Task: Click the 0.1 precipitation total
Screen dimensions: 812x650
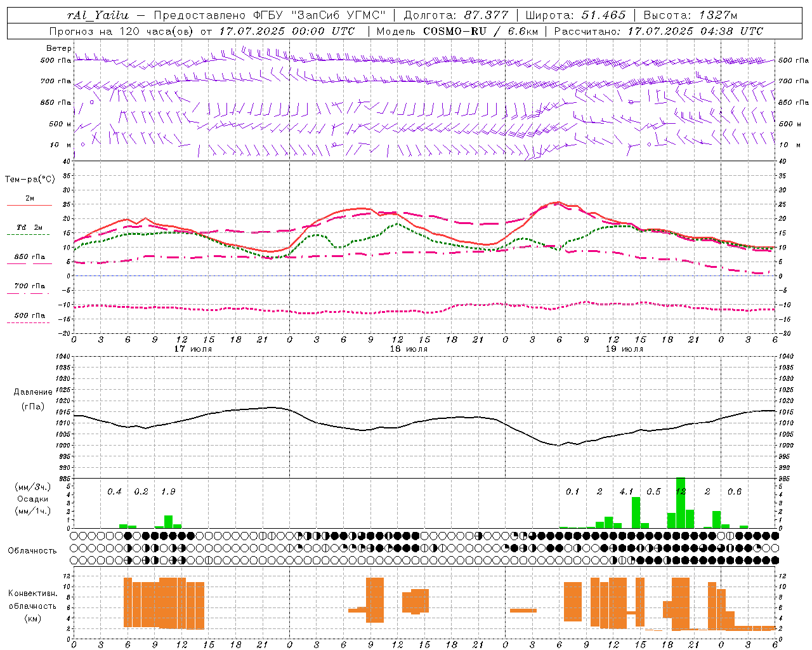Action: tap(572, 491)
